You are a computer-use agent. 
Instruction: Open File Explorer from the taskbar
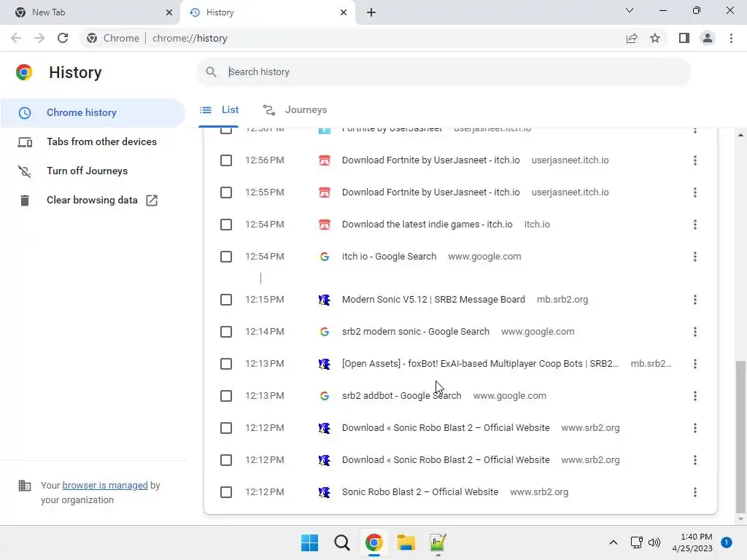coord(406,542)
